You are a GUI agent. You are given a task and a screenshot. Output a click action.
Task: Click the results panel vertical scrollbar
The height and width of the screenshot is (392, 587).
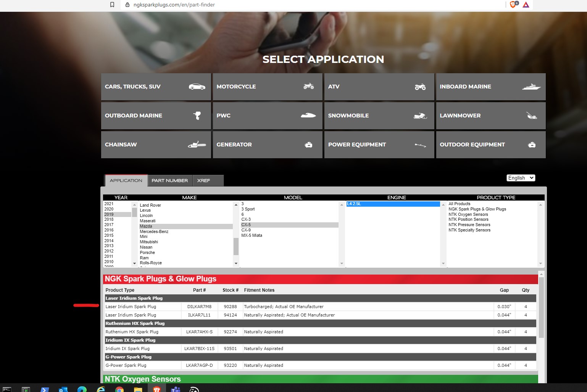click(x=541, y=307)
